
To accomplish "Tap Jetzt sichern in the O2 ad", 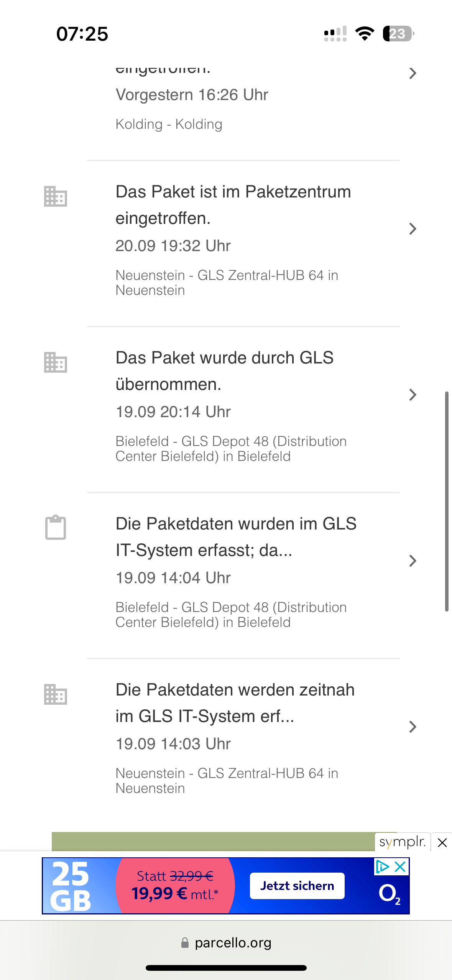I will pyautogui.click(x=297, y=886).
